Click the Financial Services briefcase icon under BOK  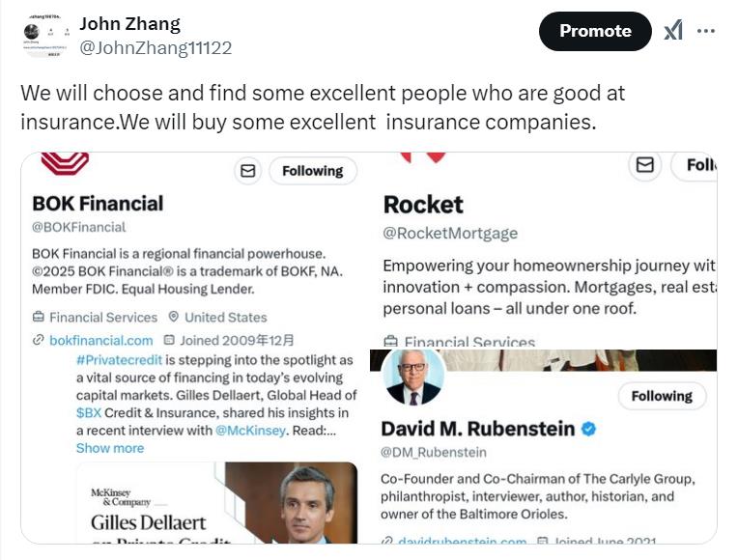[x=39, y=317]
